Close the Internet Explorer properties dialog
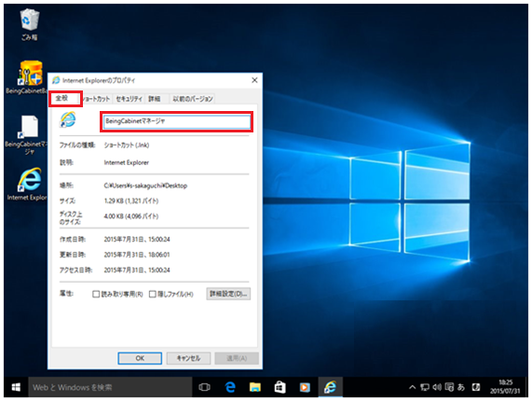 [x=254, y=80]
